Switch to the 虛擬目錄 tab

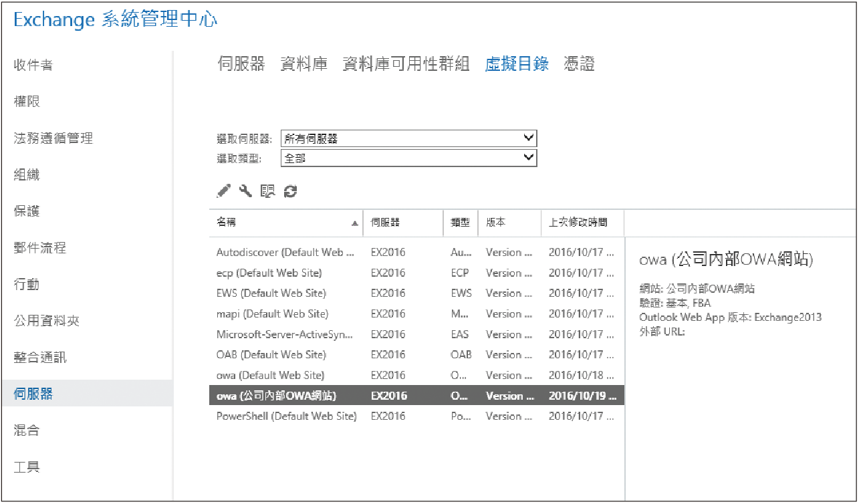coord(517,64)
